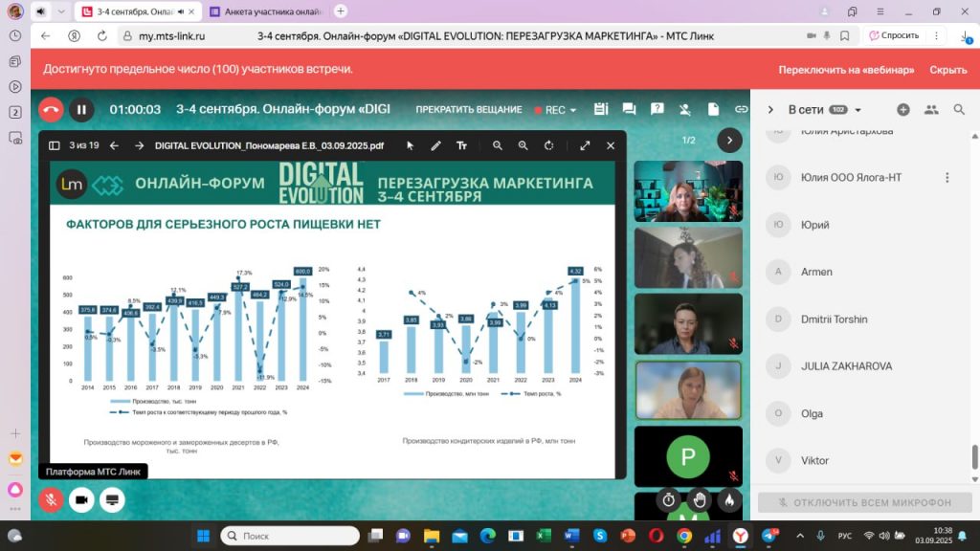980x551 pixels.
Task: Select the text annotation tool
Action: 462,145
